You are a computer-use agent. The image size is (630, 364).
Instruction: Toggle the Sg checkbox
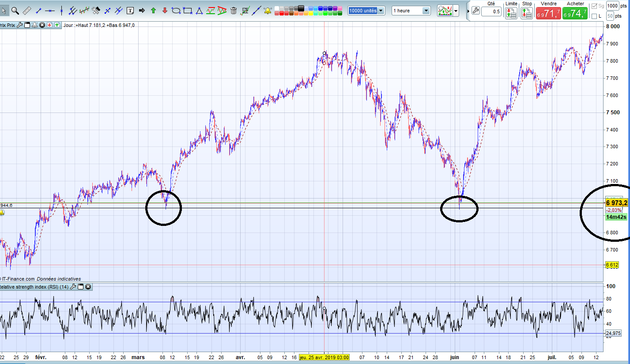[594, 6]
